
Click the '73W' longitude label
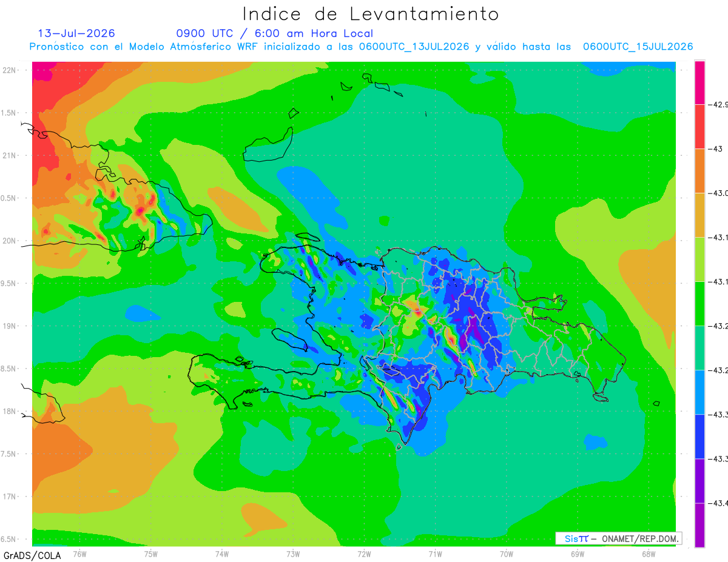tap(293, 554)
